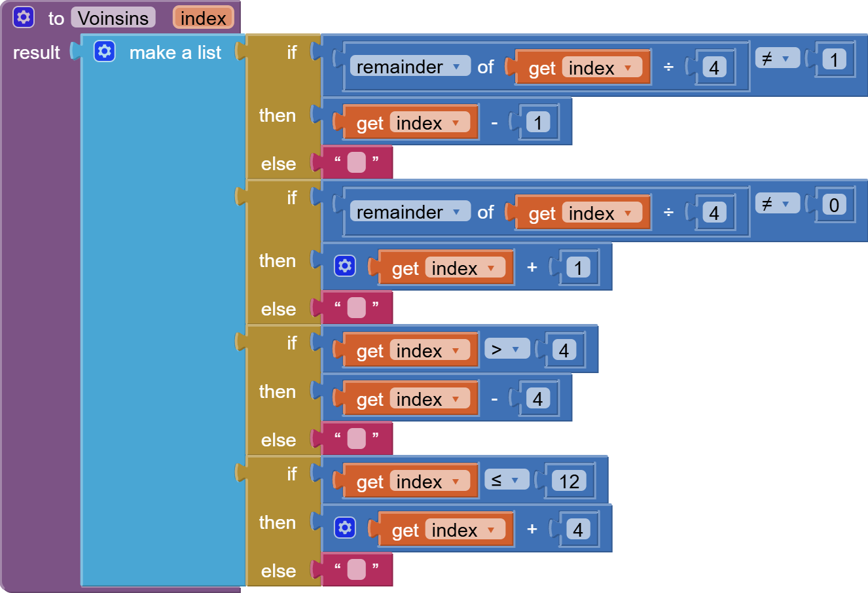Click the empty text string in first else

[x=356, y=162]
